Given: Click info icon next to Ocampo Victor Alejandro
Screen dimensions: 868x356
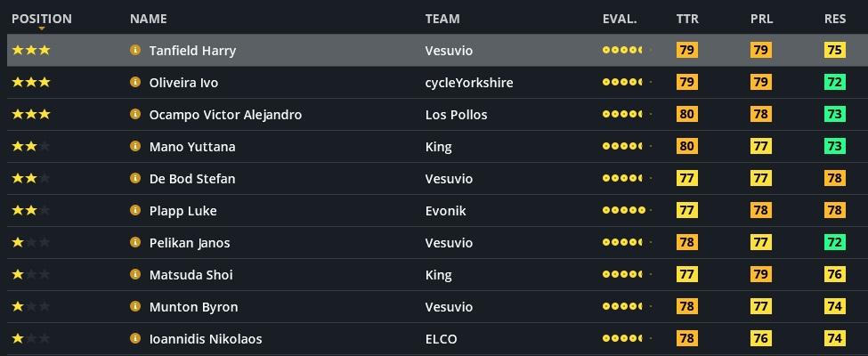Looking at the screenshot, I should click(135, 115).
